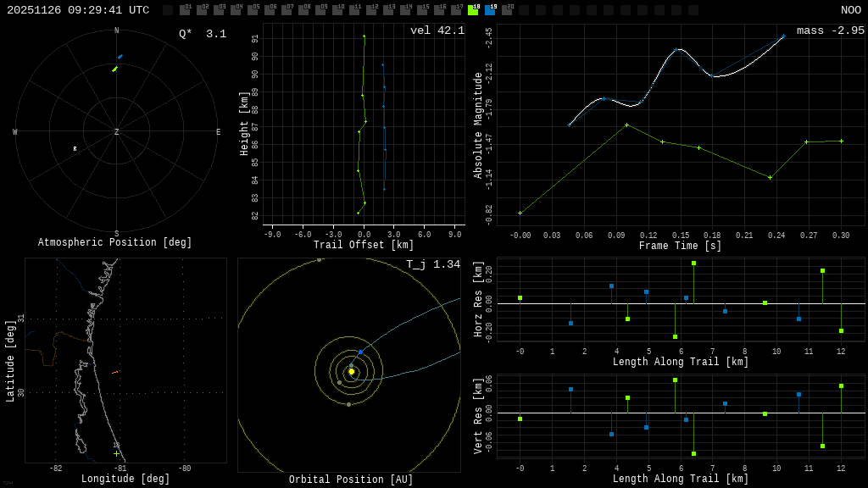Click the Q* 3.1 quality label

pos(203,34)
